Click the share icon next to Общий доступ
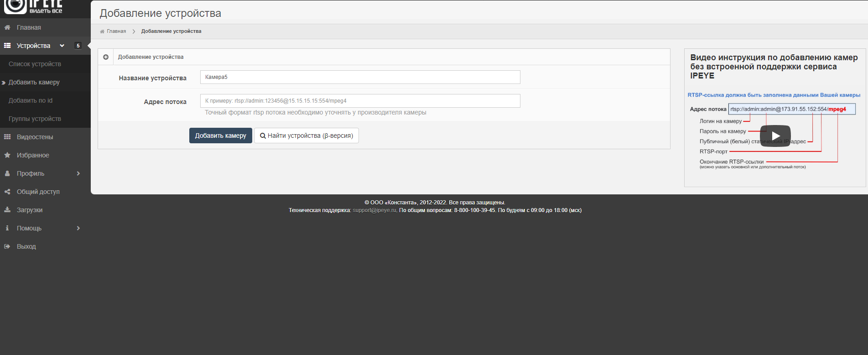 7,192
